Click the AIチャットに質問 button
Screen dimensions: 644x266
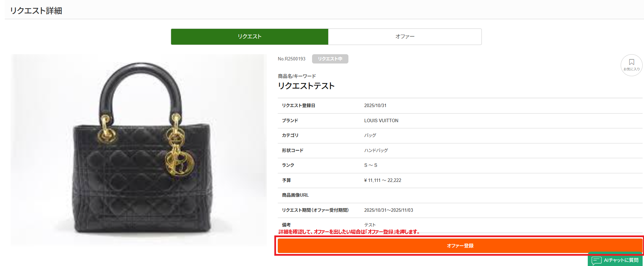pos(615,260)
